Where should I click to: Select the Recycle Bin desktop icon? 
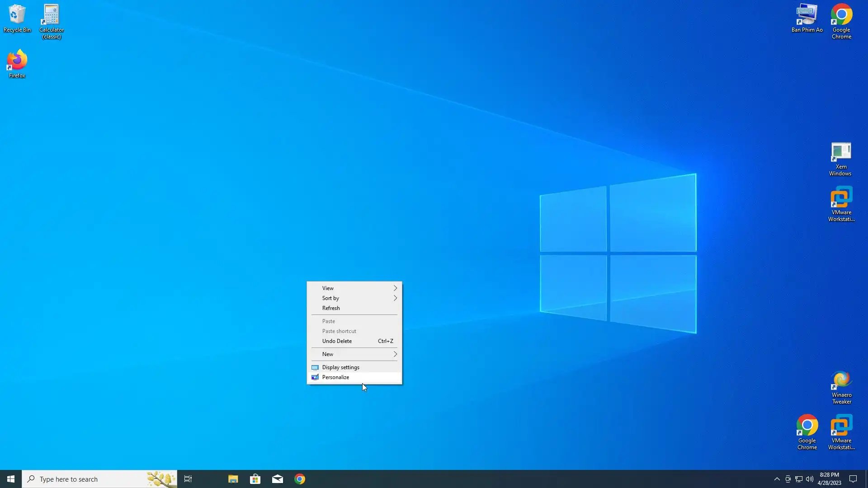pos(17,18)
